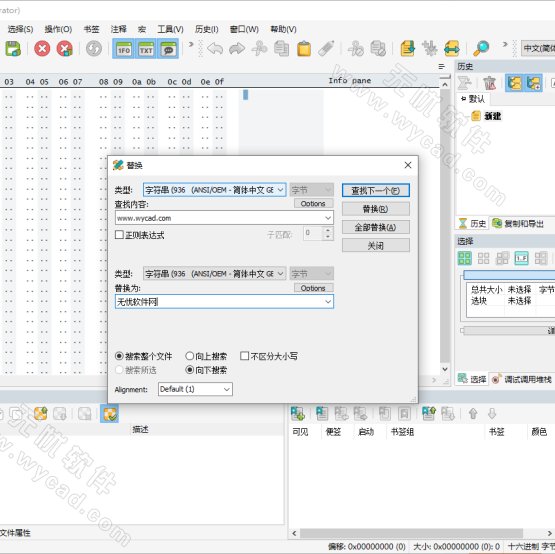Click the hex editor vertical scrollbar down arrow

coord(445,369)
